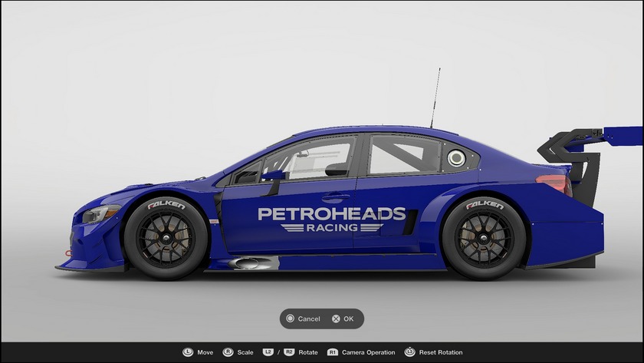This screenshot has height=363, width=644.
Task: Click the Rotate label
Action: pos(308,352)
